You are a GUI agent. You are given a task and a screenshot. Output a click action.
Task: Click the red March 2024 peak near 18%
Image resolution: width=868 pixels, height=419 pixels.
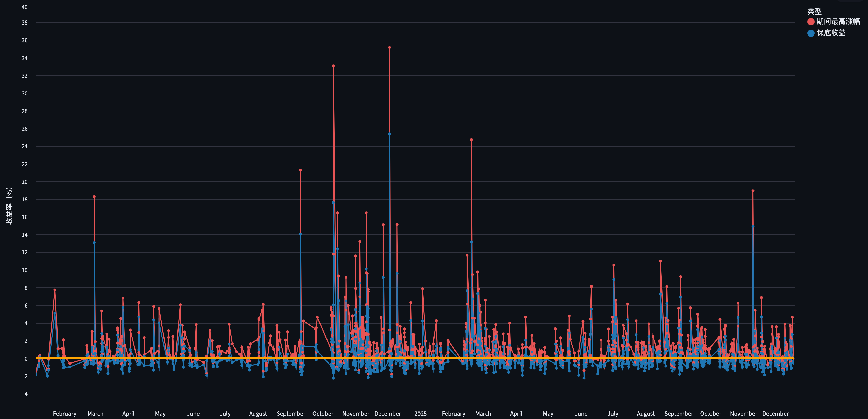click(x=94, y=197)
